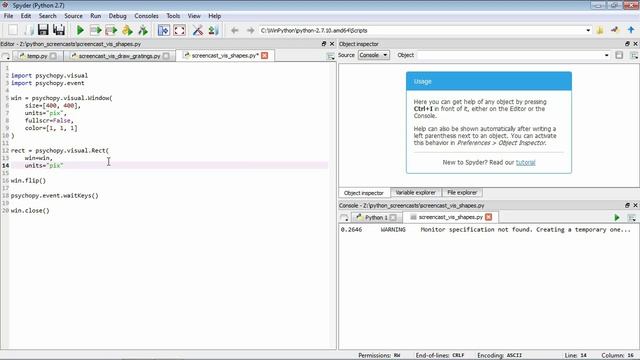Click the New file toolbar icon

click(13, 30)
